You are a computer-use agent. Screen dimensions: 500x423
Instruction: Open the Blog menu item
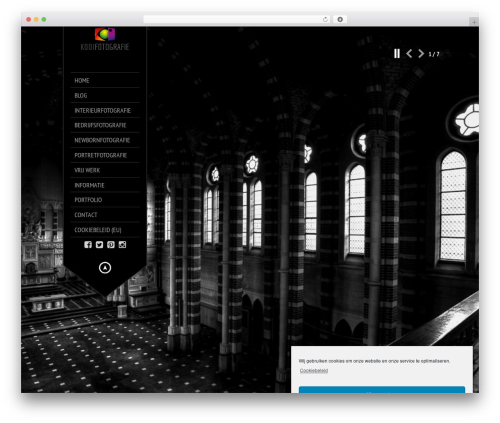pos(105,95)
